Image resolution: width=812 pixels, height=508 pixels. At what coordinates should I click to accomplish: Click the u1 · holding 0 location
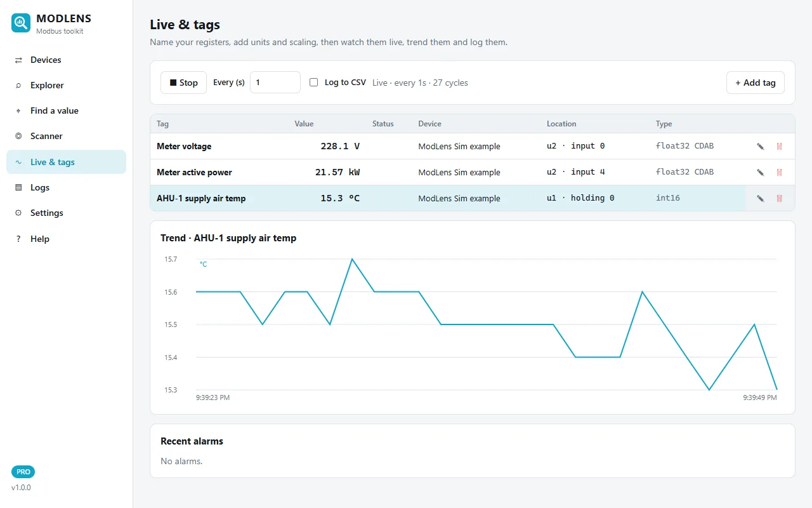[580, 198]
